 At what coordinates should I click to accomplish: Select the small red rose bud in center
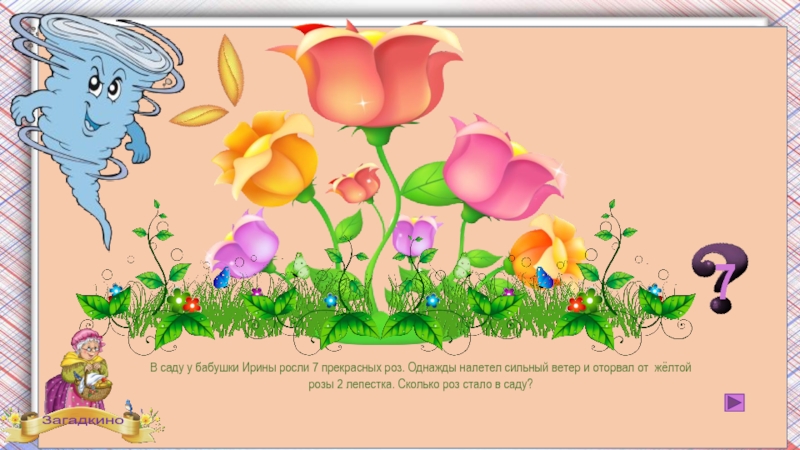coord(356,183)
